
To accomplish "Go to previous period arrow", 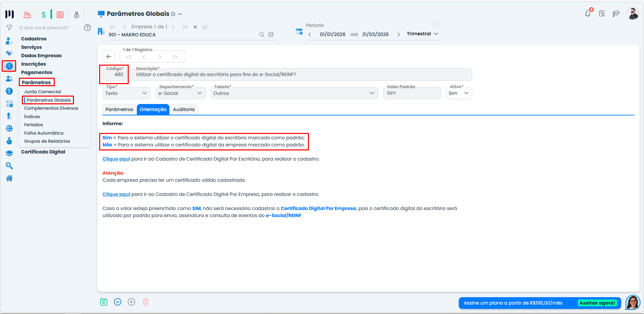I will click(310, 34).
